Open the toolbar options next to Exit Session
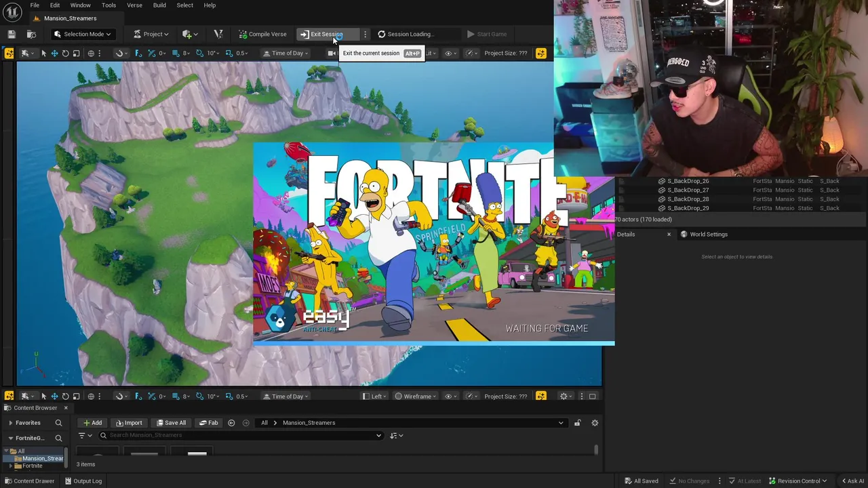 click(x=365, y=34)
